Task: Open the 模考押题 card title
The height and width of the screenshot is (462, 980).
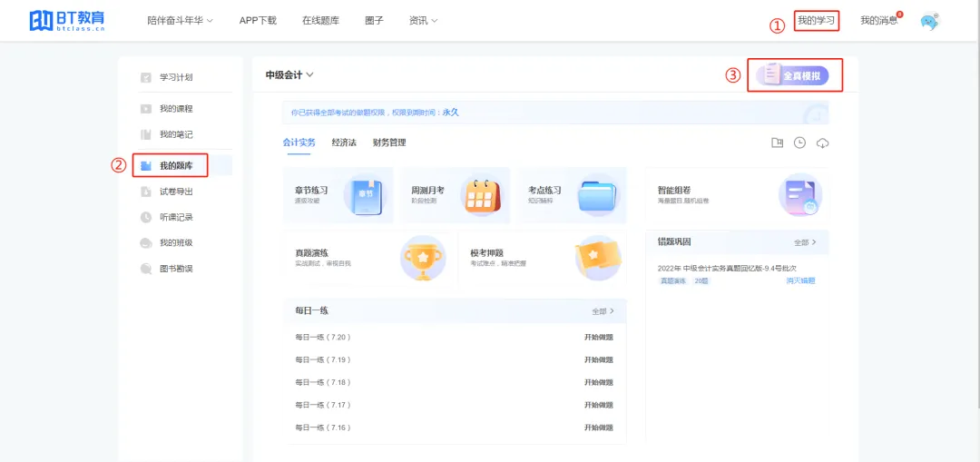Action: tap(487, 253)
